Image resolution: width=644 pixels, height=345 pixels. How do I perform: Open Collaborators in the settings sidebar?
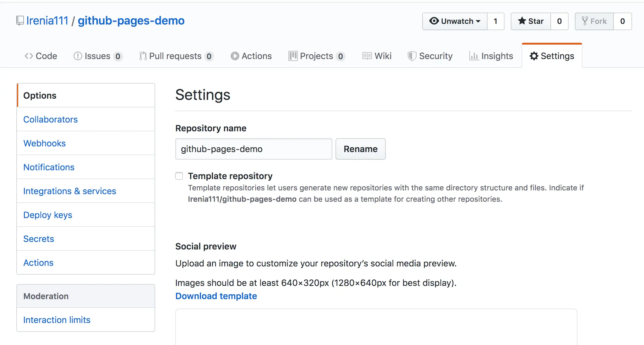pos(51,119)
